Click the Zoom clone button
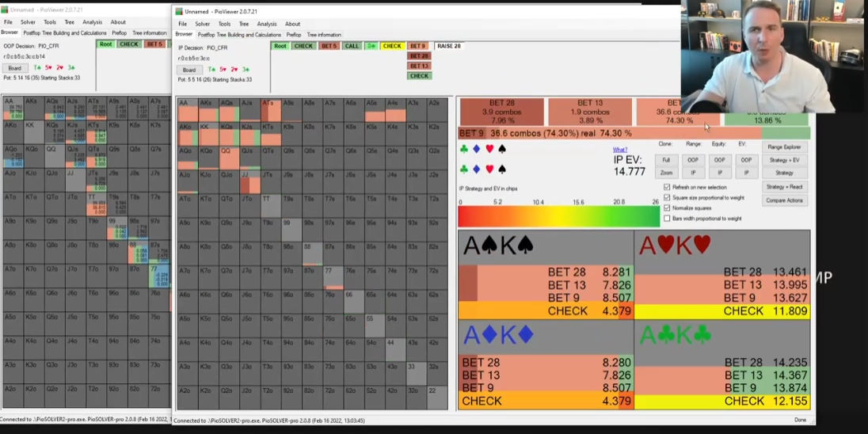Viewport: 868px width, 434px height. 666,173
